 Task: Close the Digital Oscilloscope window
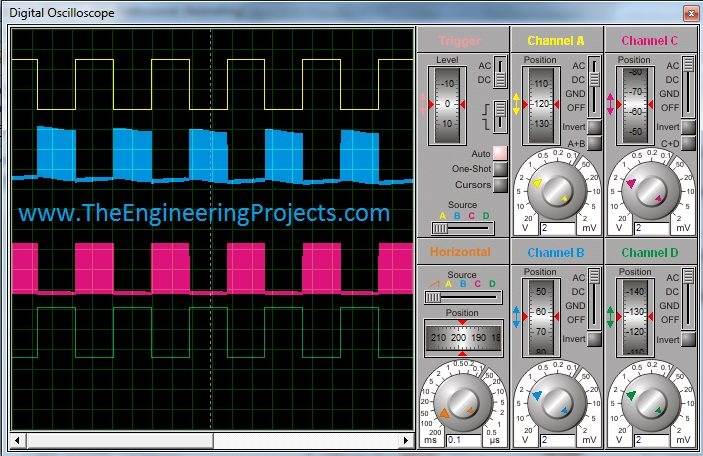point(690,13)
